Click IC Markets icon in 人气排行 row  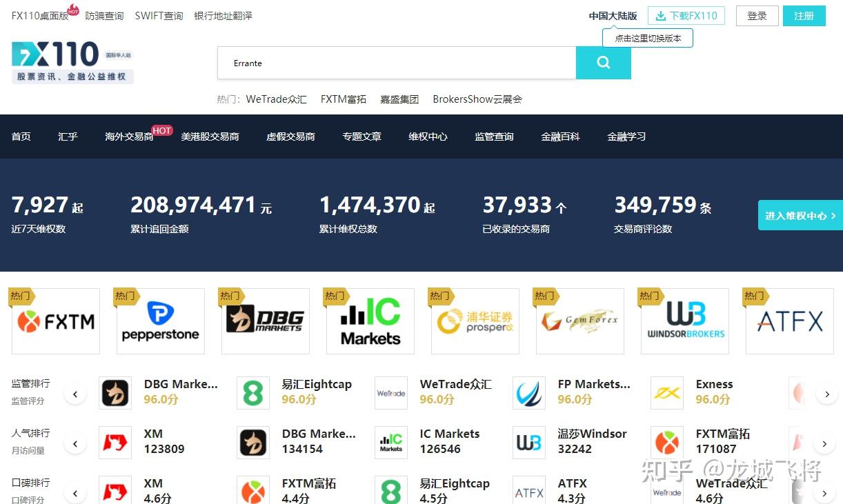click(x=391, y=443)
